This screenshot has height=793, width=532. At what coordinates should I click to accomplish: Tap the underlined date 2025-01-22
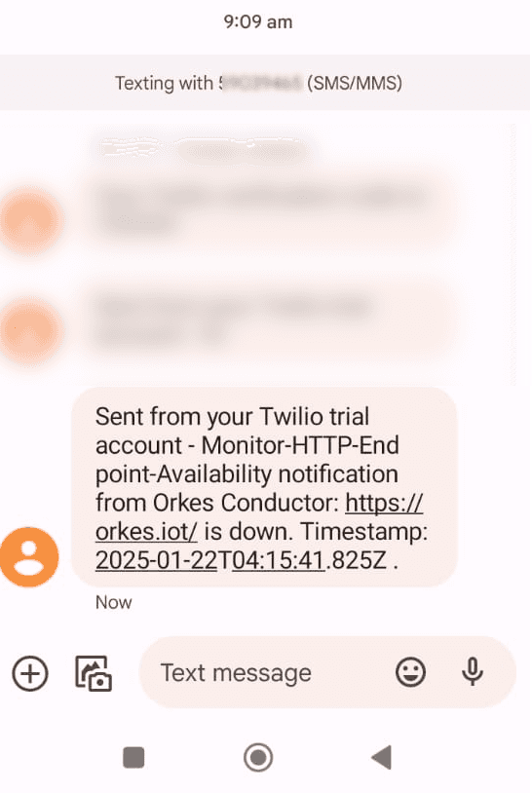tap(156, 560)
